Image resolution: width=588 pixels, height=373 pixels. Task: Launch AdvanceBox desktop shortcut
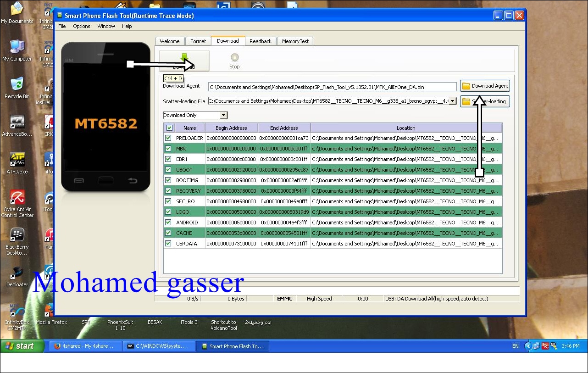pos(17,126)
